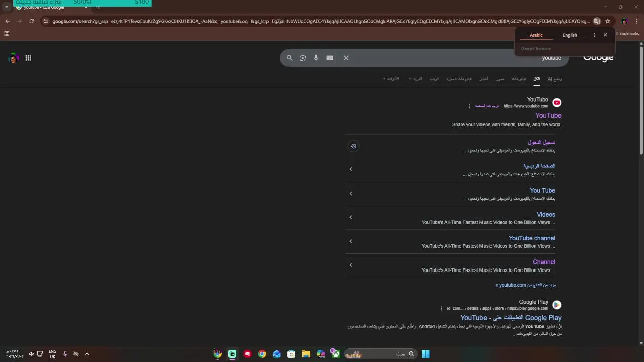Open the Google apps grid icon
This screenshot has height=362, width=644.
[x=28, y=58]
